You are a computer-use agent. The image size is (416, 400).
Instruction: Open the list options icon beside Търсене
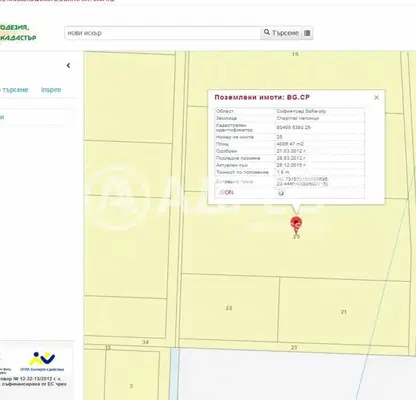(307, 33)
